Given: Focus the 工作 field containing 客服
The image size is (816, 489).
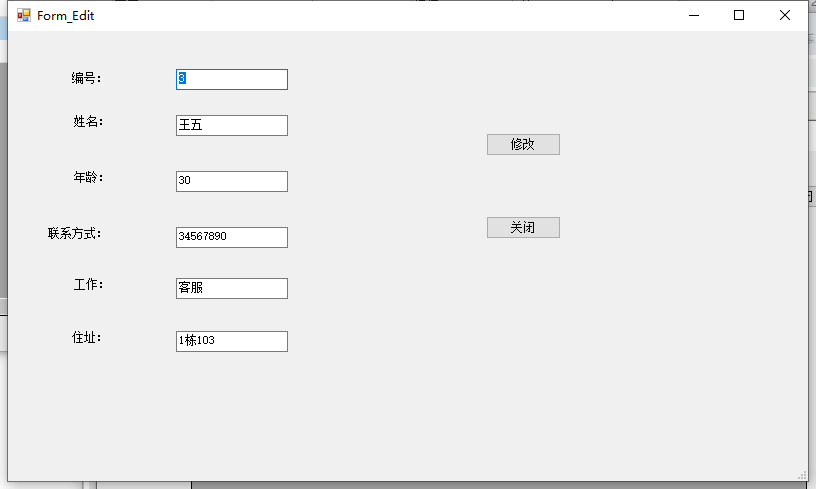Looking at the screenshot, I should [x=232, y=288].
